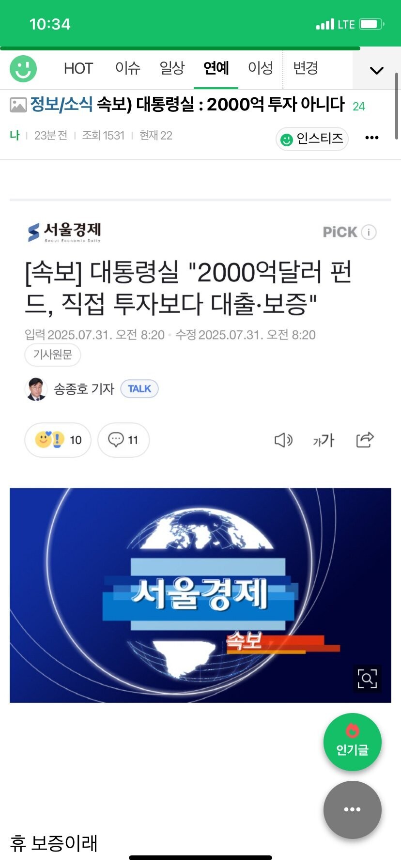
Task: Tap the green smiley home icon
Action: point(23,68)
